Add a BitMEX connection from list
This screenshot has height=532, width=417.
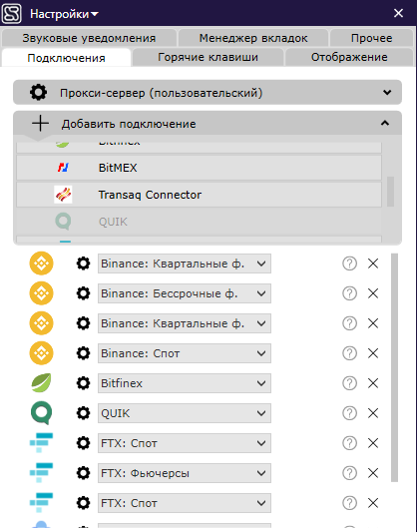pos(199,168)
